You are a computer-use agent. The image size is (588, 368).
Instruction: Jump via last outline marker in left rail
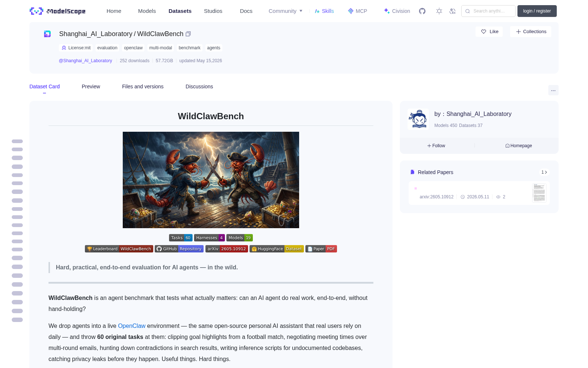pos(17,320)
